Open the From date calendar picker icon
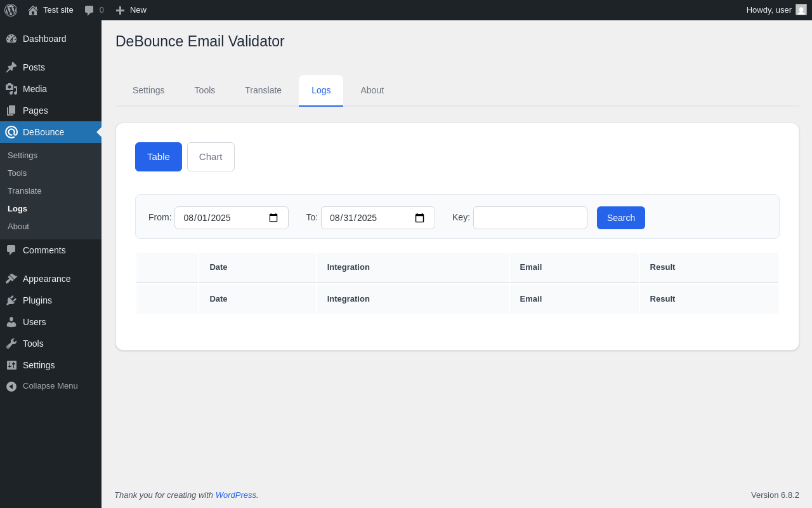 pos(273,218)
